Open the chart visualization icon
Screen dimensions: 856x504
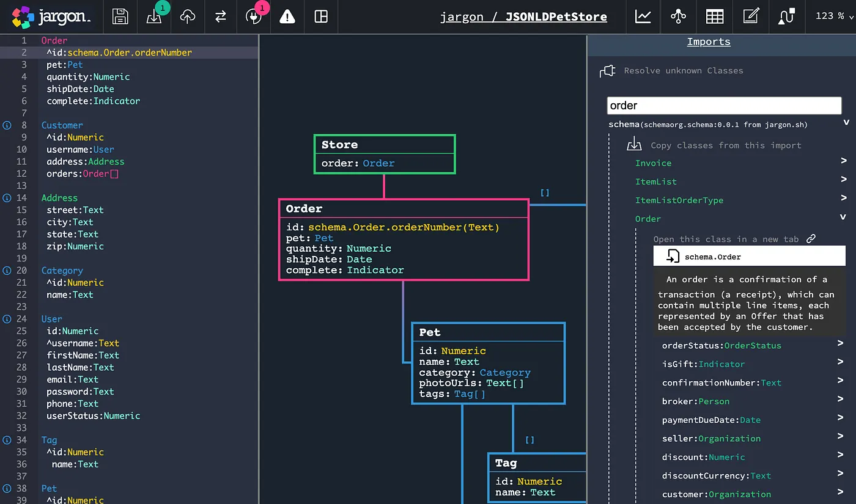pos(643,16)
